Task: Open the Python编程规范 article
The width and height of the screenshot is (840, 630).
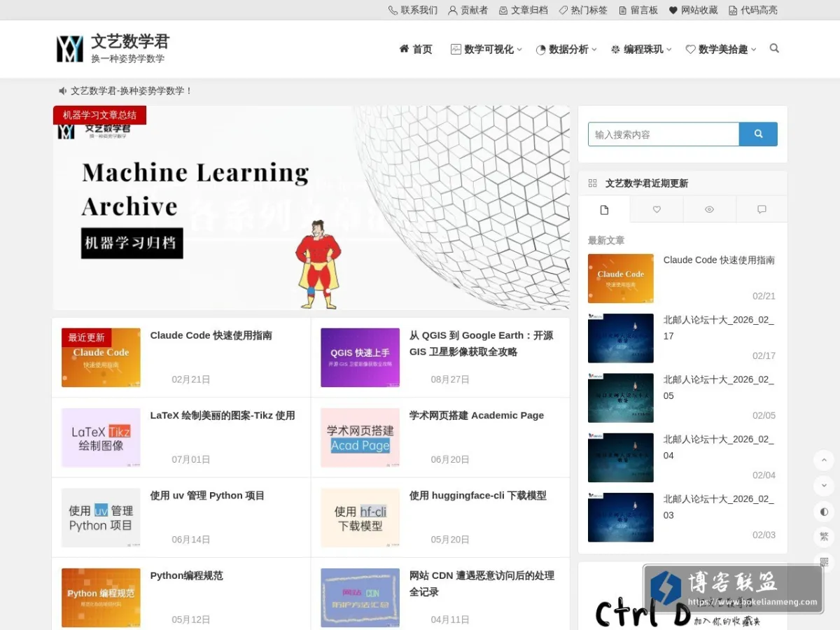Action: click(x=186, y=575)
